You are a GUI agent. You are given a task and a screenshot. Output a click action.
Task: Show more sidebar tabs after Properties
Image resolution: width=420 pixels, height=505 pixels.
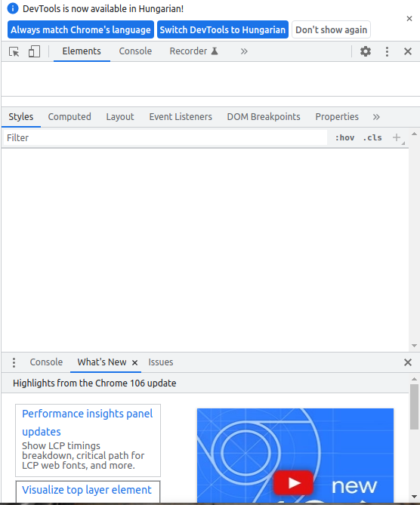376,117
